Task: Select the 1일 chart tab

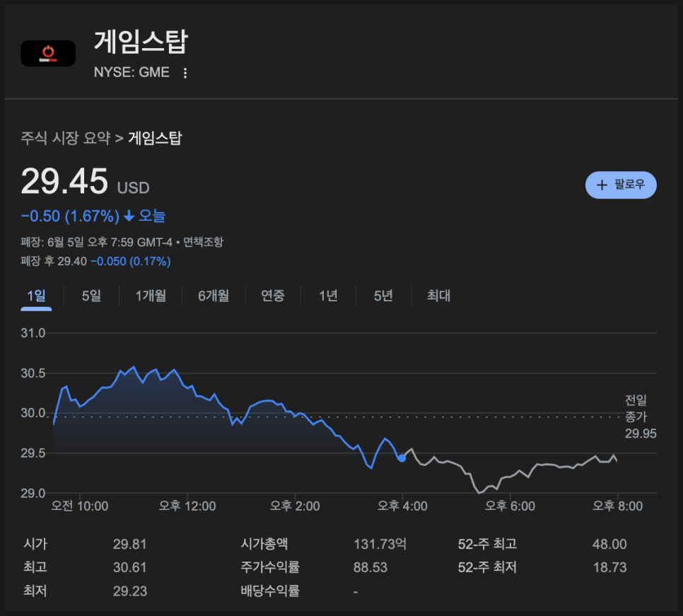Action: click(36, 296)
